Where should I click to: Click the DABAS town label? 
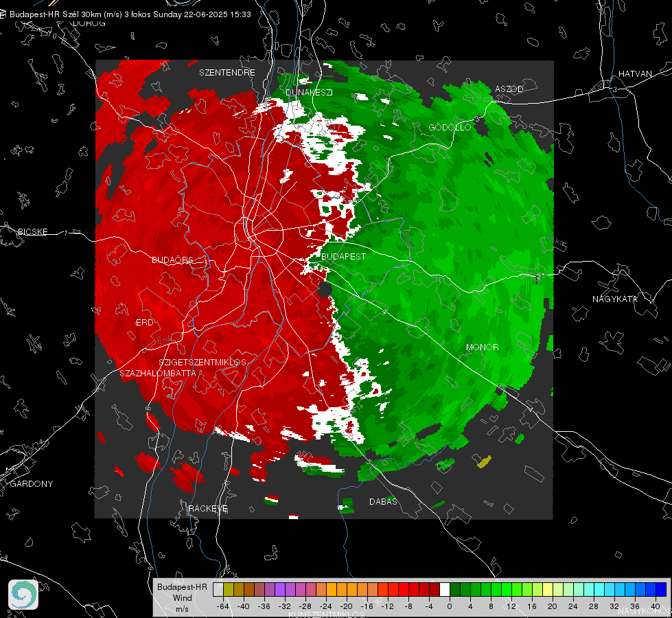(383, 501)
